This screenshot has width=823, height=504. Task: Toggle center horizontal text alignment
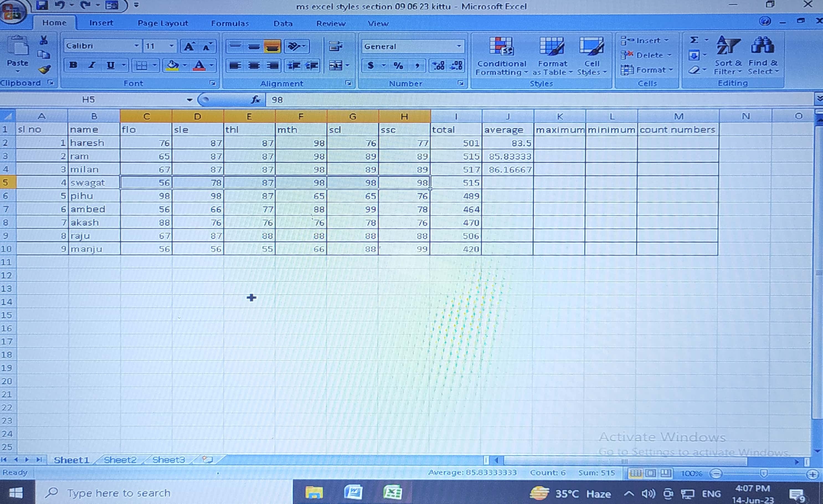click(254, 65)
